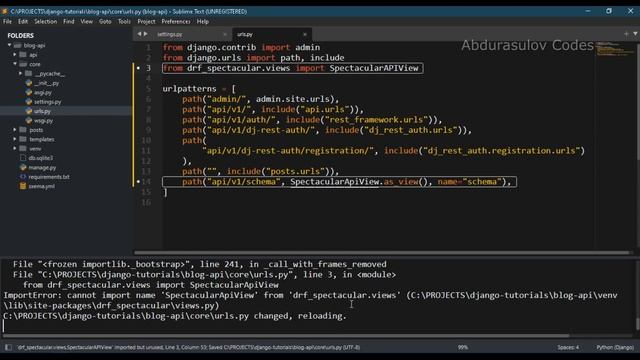Viewport: 640px width, 360px height.
Task: Click the Python icon beside manage.py
Action: (23, 167)
